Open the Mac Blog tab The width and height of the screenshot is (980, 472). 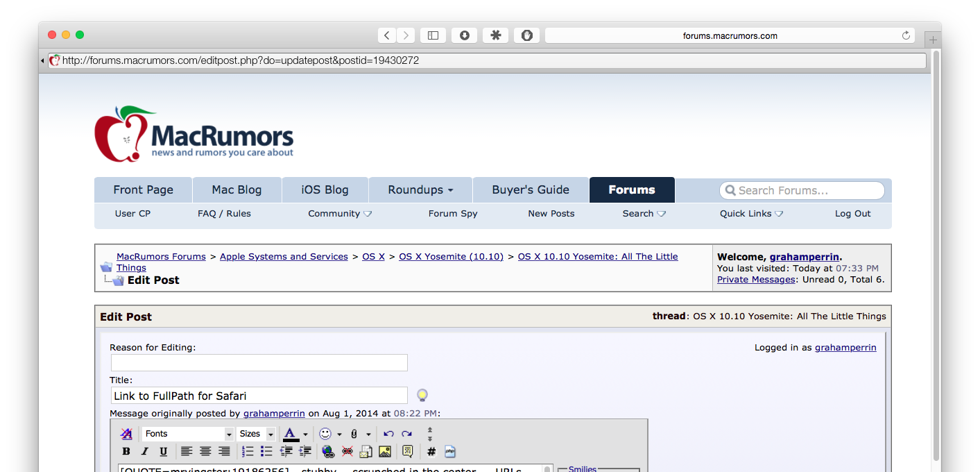click(x=237, y=190)
